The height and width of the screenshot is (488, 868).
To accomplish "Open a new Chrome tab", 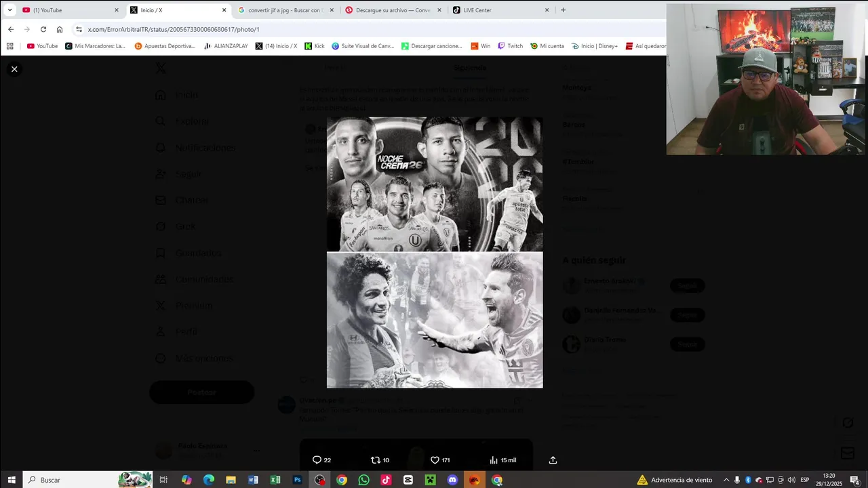I will point(563,10).
